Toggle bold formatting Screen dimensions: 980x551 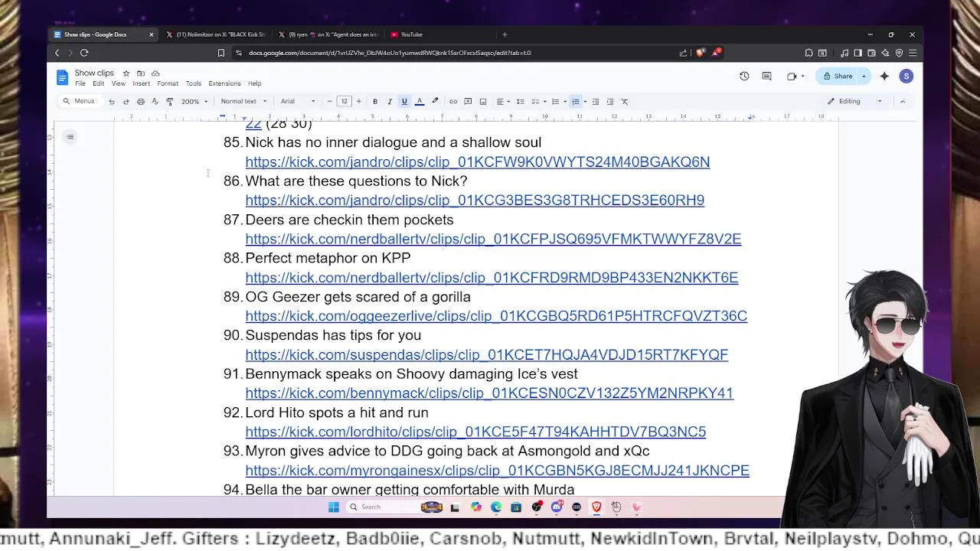click(x=375, y=101)
